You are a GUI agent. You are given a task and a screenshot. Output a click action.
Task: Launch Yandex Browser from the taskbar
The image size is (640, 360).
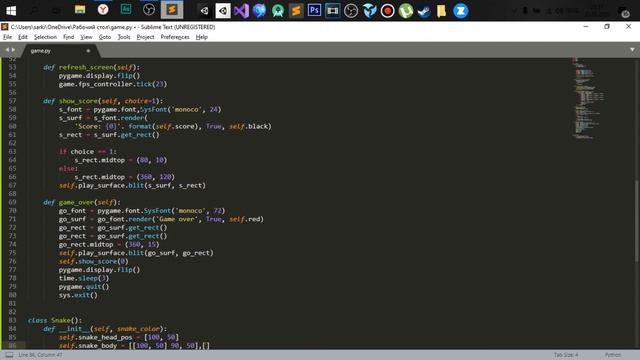tap(103, 10)
